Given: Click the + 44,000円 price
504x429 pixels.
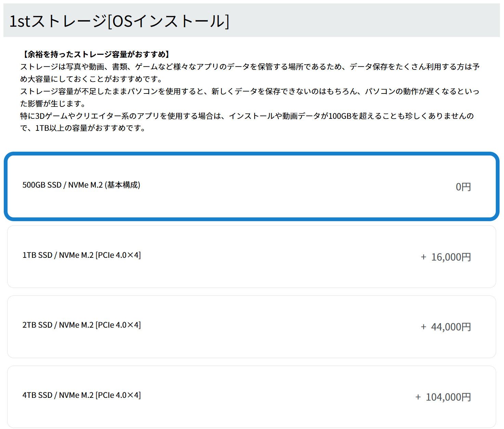Looking at the screenshot, I should coord(446,327).
